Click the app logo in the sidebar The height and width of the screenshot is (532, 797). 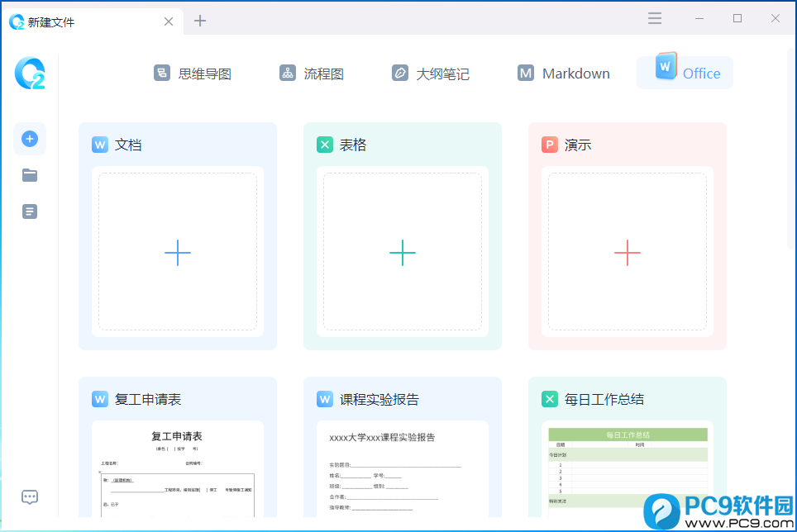click(x=30, y=73)
